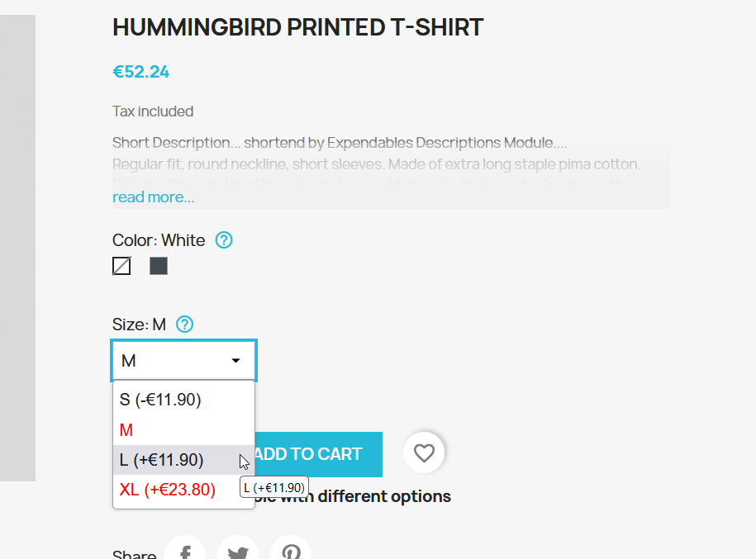
Task: Click the help icon next to Size
Action: [185, 325]
